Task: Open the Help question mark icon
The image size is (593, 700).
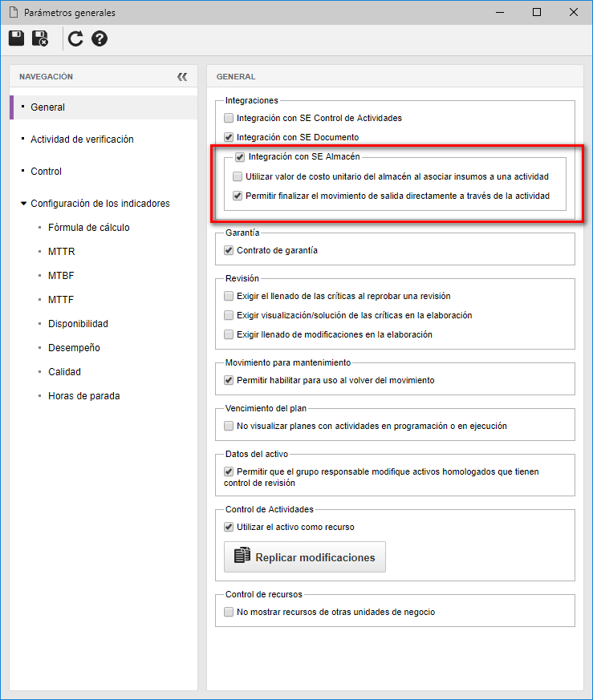Action: coord(100,38)
